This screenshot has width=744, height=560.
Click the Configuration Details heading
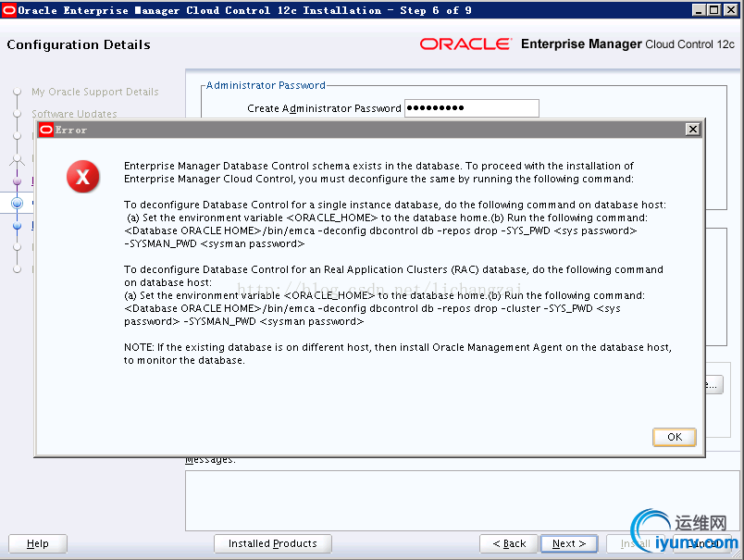[x=79, y=44]
